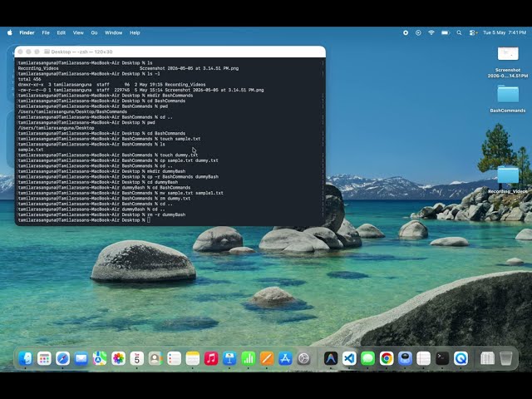
Task: Click the play-circle menu bar icon
Action: click(418, 32)
